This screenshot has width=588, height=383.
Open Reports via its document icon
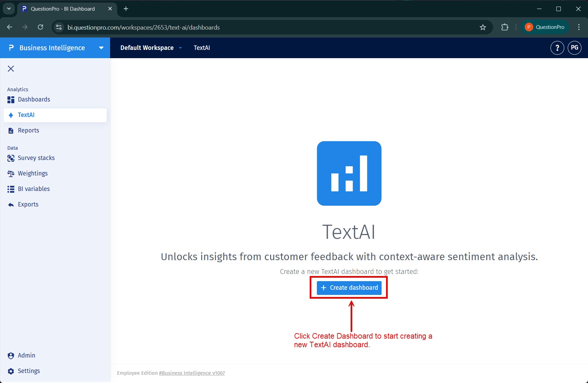10,130
